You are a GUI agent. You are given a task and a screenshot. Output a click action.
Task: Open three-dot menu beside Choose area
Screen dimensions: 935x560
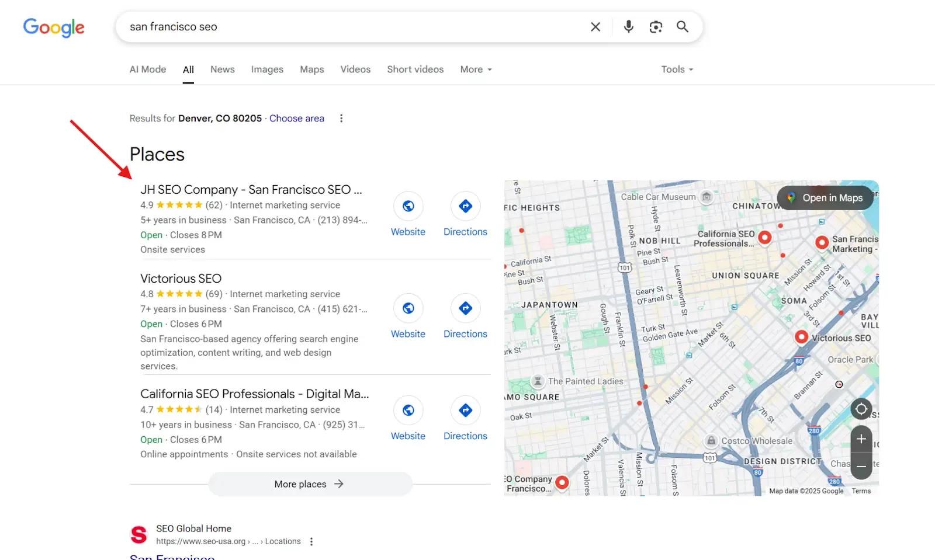[341, 119]
